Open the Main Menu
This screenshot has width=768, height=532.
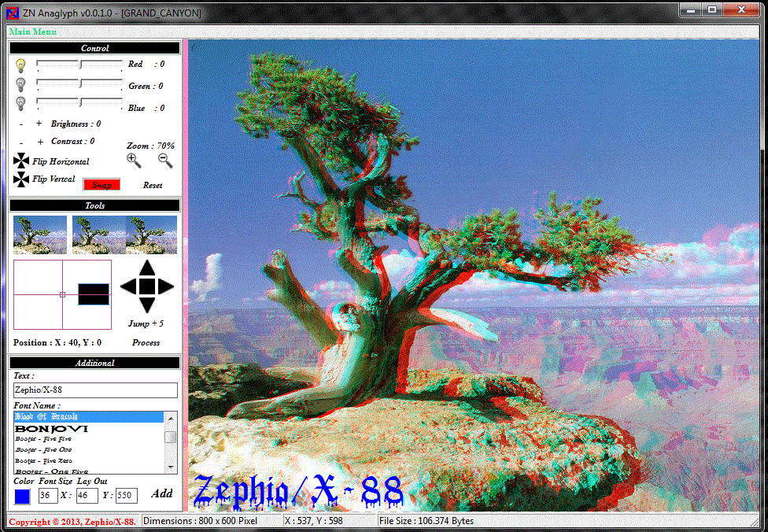[x=33, y=31]
